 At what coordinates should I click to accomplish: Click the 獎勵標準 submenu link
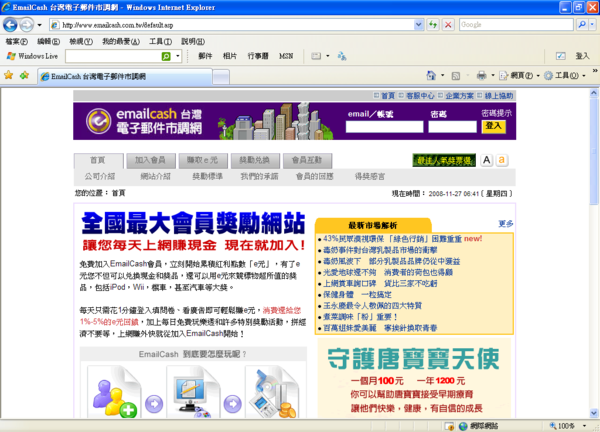[207, 176]
